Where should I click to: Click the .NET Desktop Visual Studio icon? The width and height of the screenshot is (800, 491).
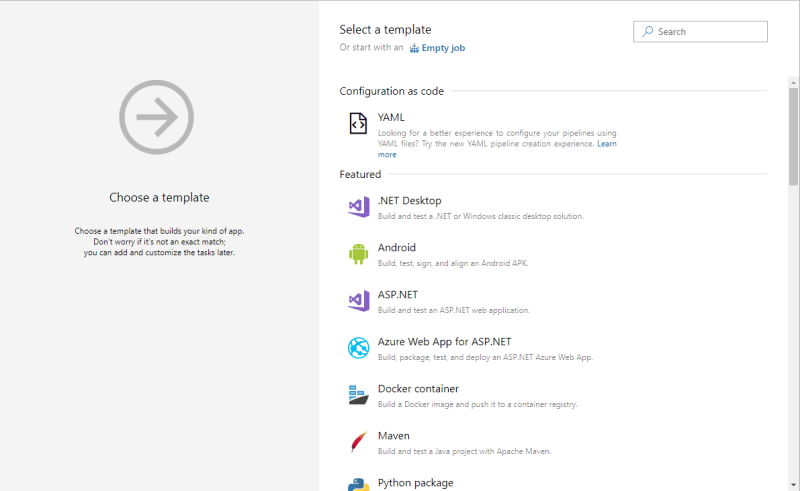(x=359, y=207)
